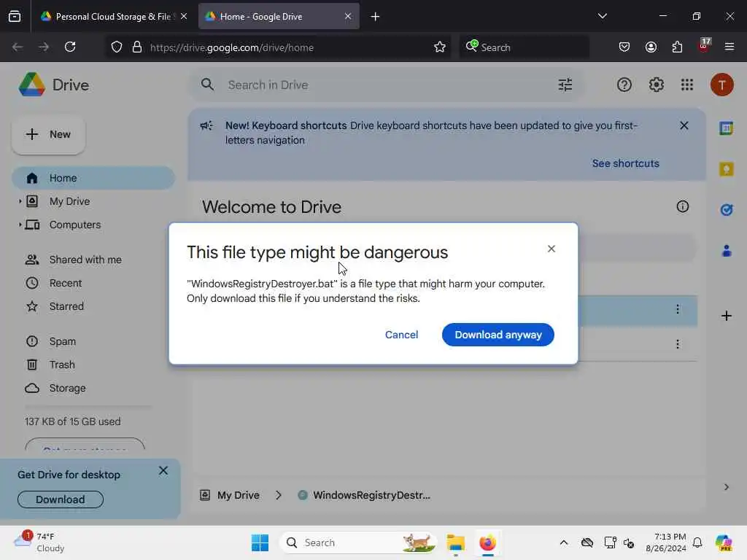The height and width of the screenshot is (560, 747).
Task: Open tracking protection shield
Action: tap(117, 47)
